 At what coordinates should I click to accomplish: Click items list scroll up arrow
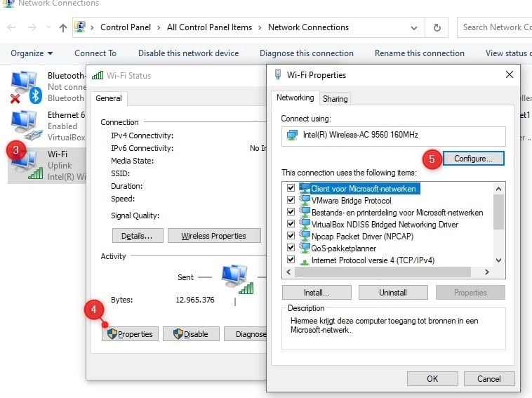point(498,189)
